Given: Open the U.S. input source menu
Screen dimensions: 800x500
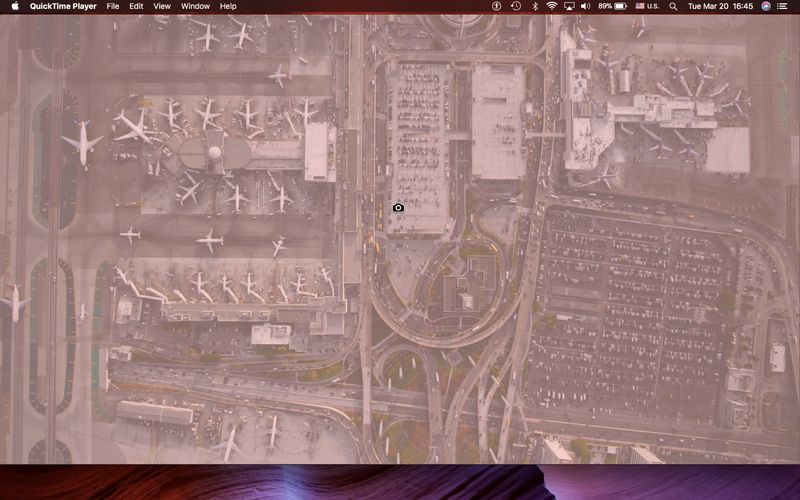Looking at the screenshot, I should [647, 6].
